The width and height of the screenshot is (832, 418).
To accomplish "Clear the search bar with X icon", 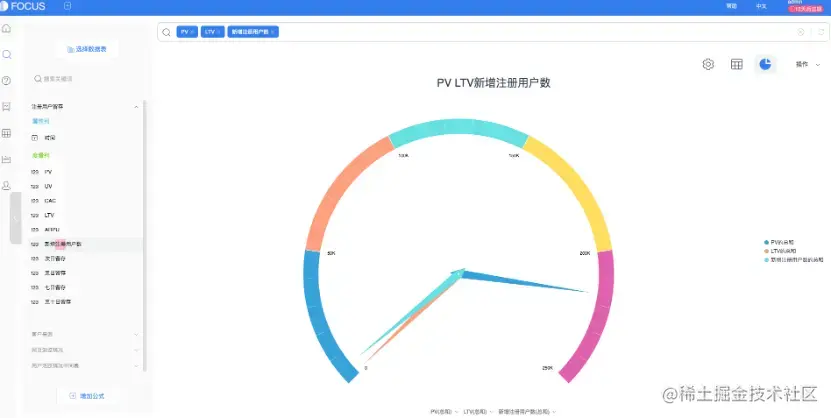I will [801, 32].
